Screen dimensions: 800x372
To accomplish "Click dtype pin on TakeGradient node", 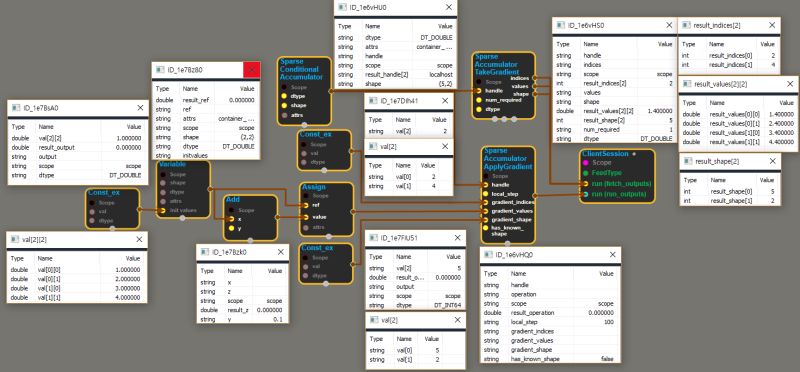I will pyautogui.click(x=479, y=109).
